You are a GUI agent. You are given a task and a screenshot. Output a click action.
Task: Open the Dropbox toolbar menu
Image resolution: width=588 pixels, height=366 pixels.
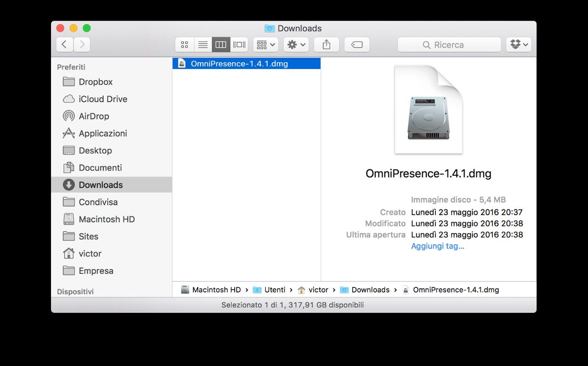519,45
